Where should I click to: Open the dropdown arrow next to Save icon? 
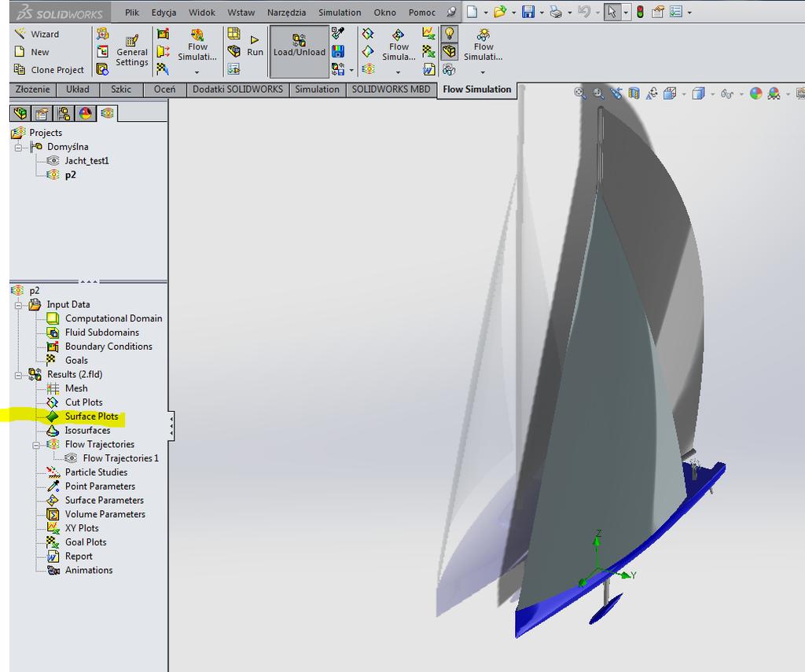(542, 13)
